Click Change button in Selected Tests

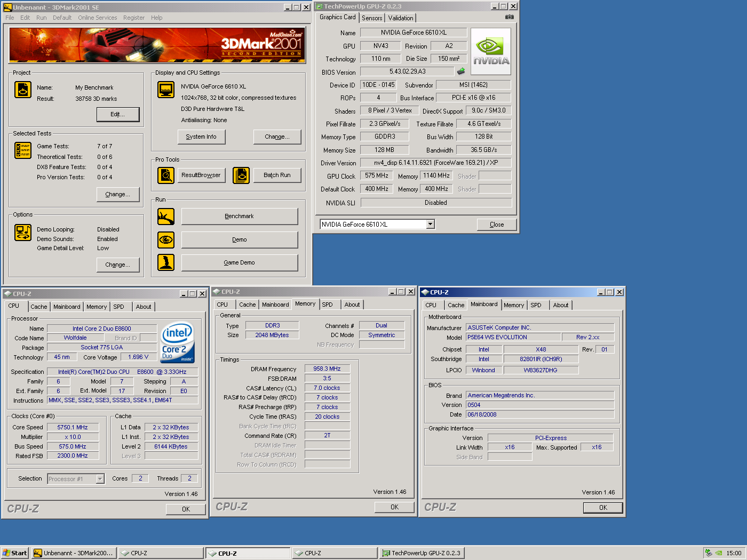117,194
